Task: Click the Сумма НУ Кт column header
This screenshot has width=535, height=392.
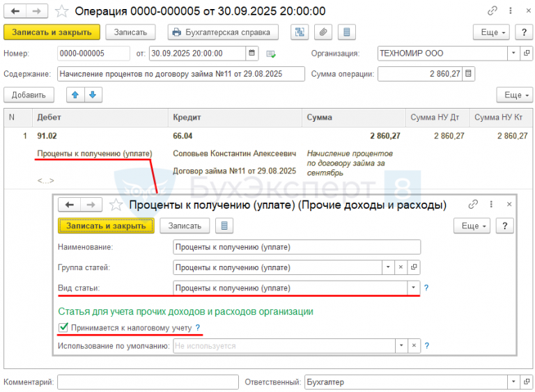Action: (x=502, y=118)
